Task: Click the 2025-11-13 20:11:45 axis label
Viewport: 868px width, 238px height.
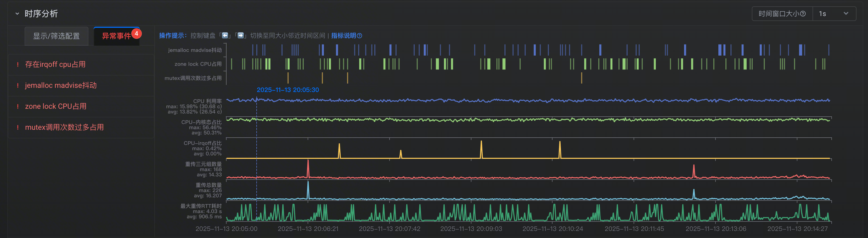Action: point(634,229)
